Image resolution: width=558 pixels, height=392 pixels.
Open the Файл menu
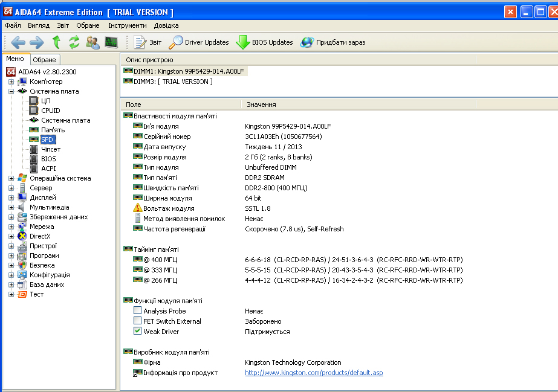click(13, 25)
